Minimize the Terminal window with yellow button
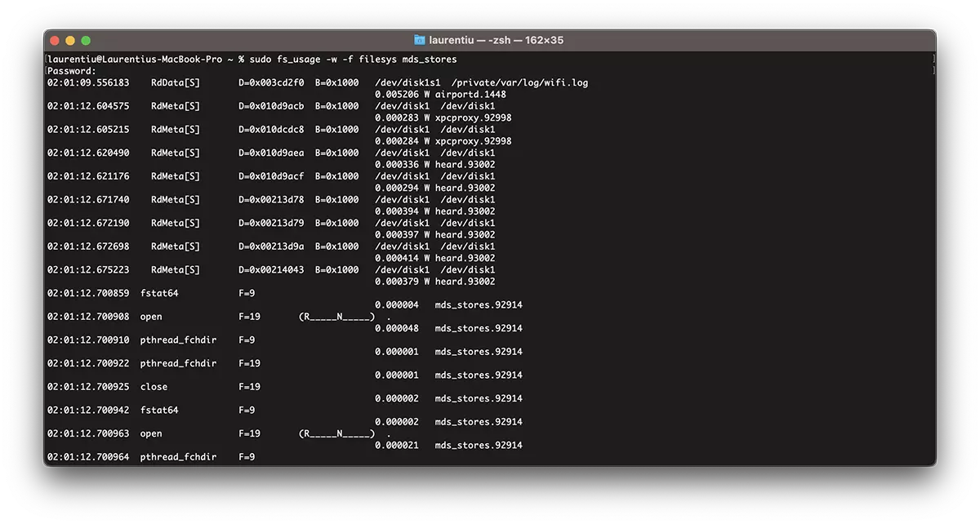 tap(70, 40)
